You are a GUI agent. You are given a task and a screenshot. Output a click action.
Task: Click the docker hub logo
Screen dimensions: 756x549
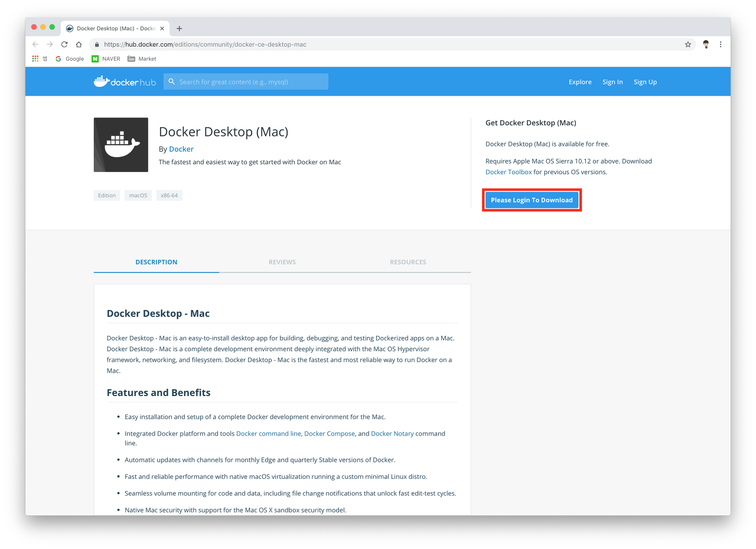click(x=125, y=81)
